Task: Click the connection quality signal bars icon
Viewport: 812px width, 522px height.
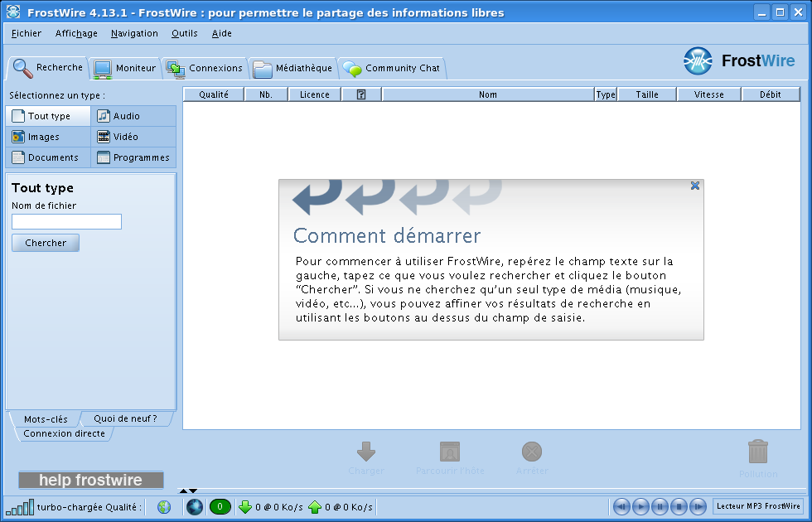Action: point(20,507)
